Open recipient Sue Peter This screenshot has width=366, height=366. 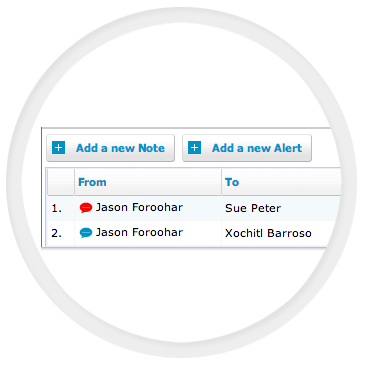click(253, 208)
